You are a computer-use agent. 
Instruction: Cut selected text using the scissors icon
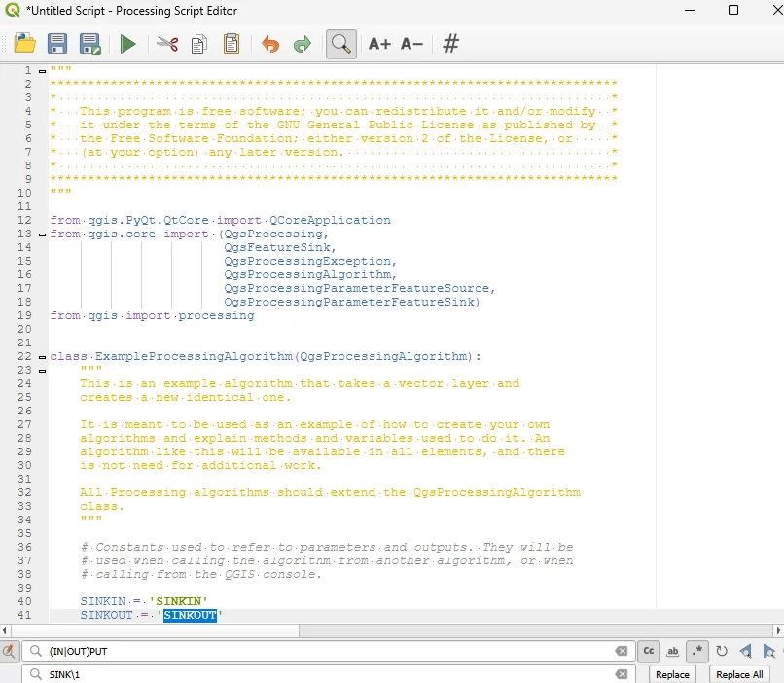click(x=167, y=44)
